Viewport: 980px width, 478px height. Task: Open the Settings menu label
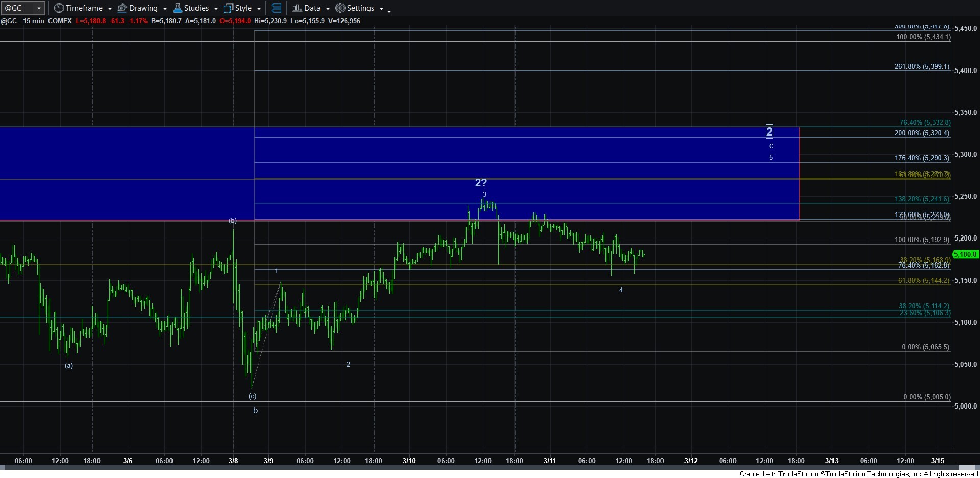(361, 8)
